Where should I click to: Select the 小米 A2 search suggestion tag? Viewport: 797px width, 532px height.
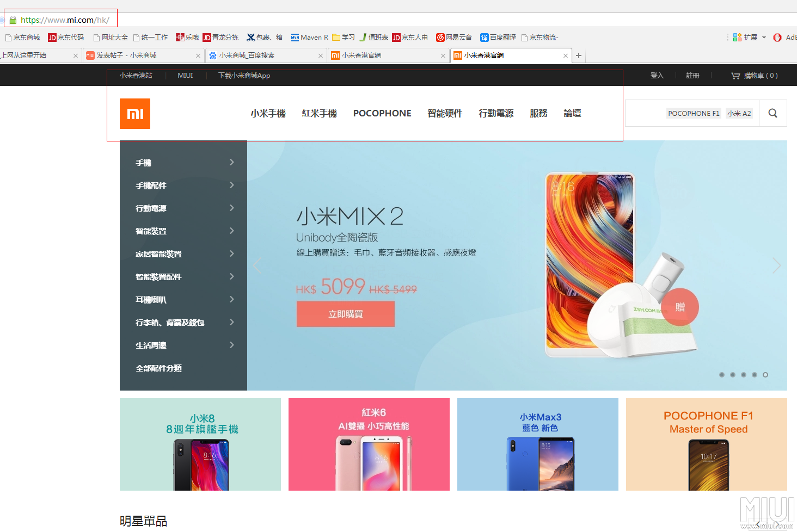[x=739, y=113]
